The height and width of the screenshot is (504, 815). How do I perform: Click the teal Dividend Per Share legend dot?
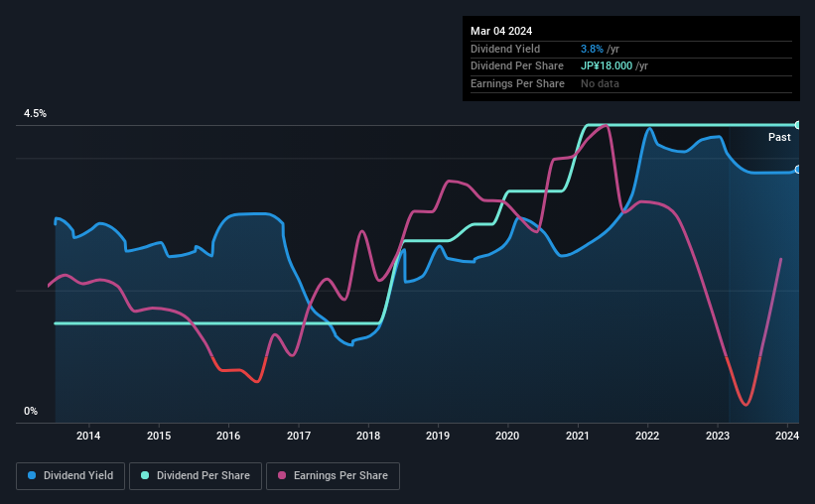pyautogui.click(x=145, y=475)
